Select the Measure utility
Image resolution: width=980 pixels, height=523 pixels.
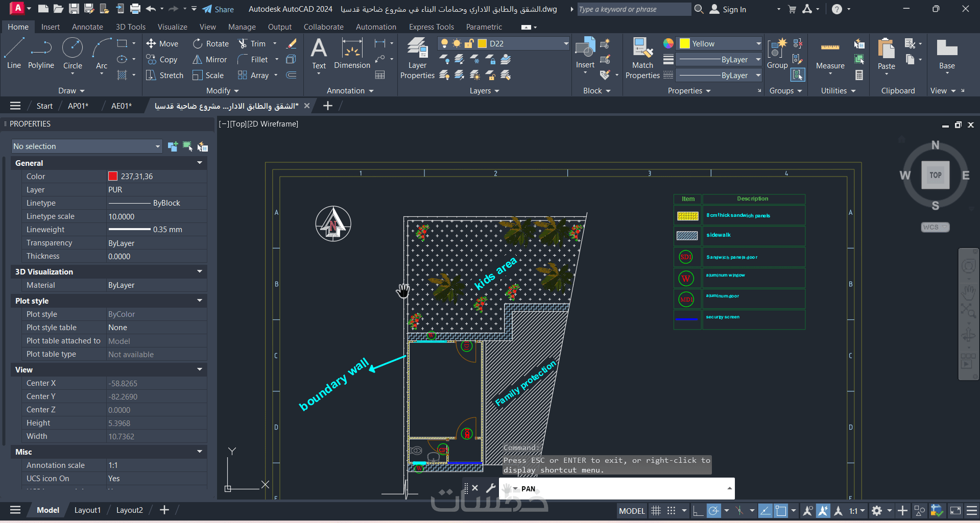[830, 55]
